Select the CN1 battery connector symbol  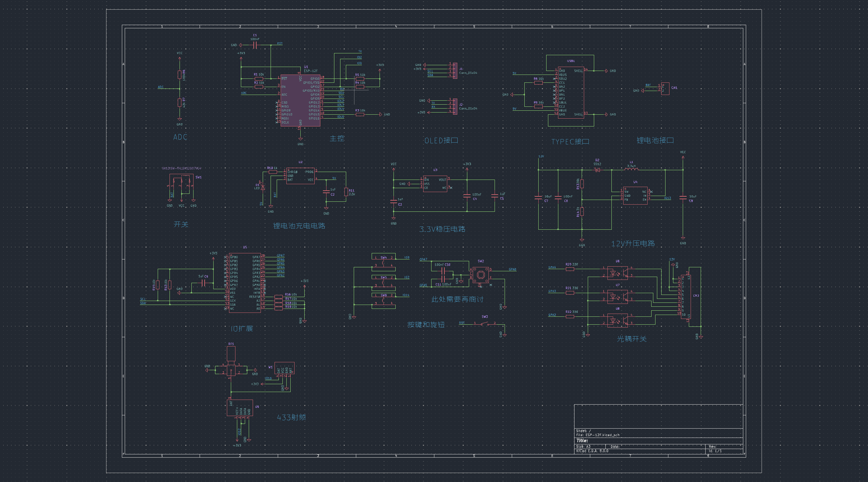(x=665, y=89)
